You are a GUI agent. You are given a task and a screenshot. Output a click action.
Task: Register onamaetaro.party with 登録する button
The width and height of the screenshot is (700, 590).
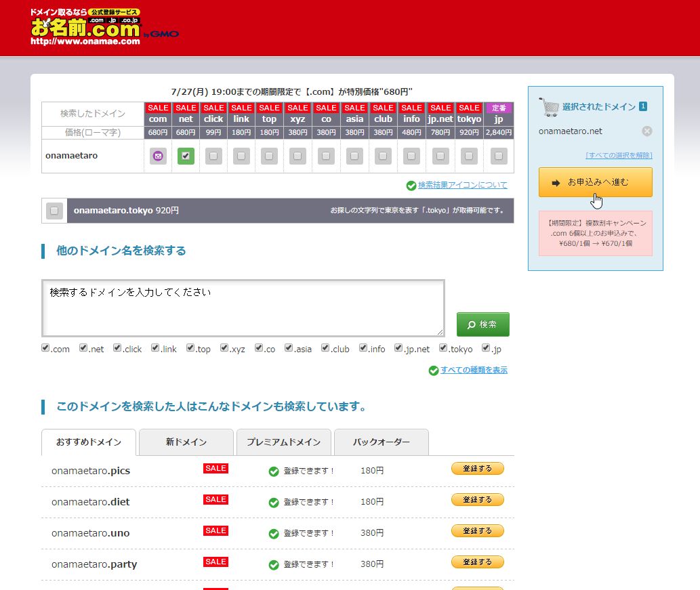click(477, 562)
